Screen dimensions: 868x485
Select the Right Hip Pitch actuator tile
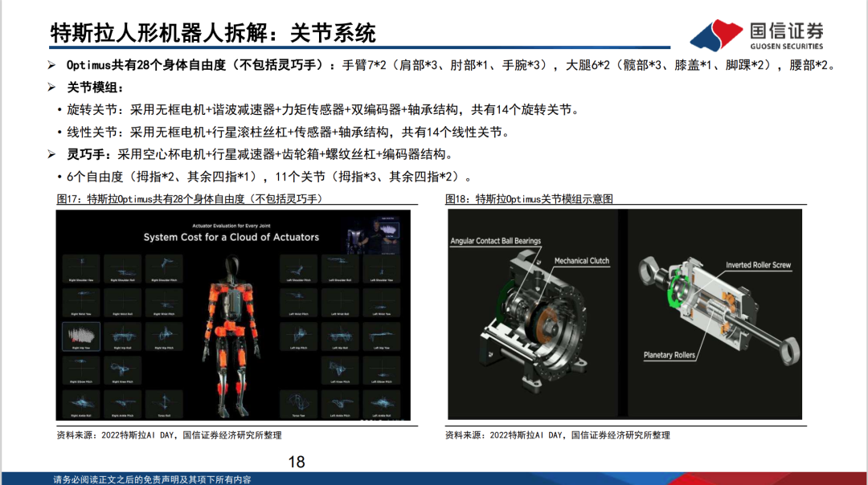click(164, 336)
